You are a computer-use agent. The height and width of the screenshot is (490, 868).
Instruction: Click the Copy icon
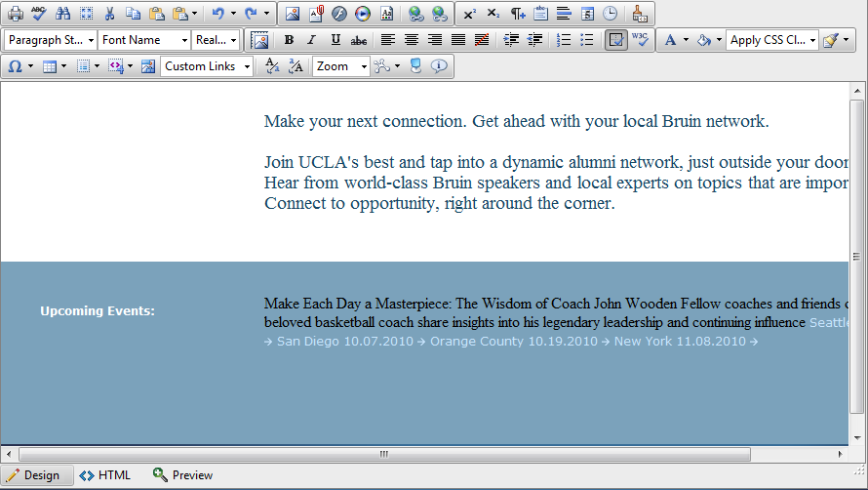(x=133, y=14)
